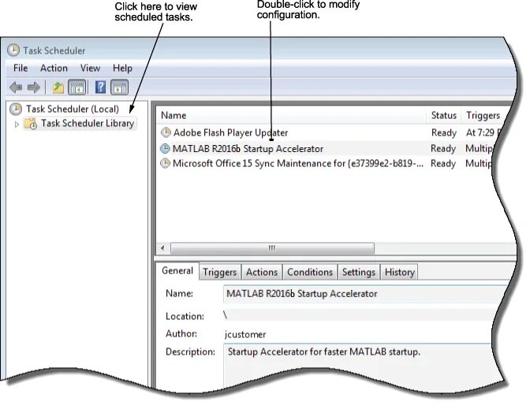Click the Microsoft Office 15 Sync task icon
530x420 pixels.
pyautogui.click(x=165, y=163)
